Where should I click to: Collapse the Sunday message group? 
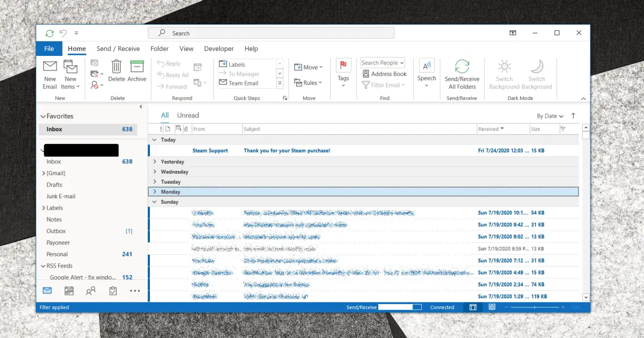(x=155, y=202)
